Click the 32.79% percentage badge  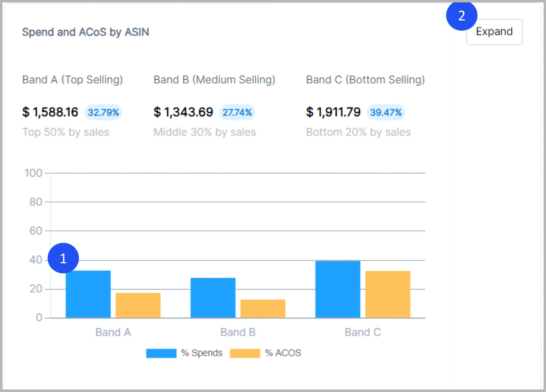point(103,112)
